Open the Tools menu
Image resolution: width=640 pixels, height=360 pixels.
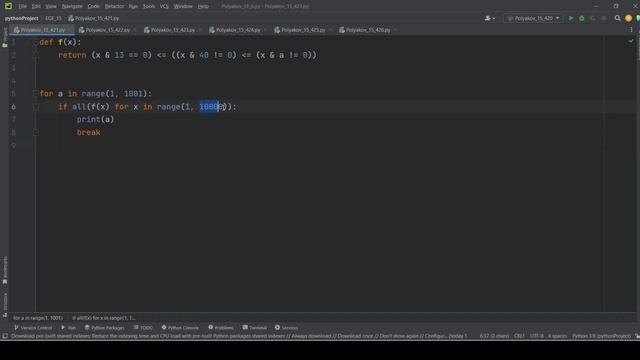point(149,6)
